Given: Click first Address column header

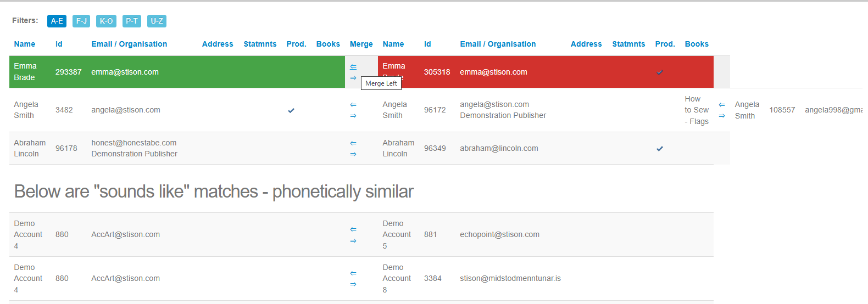Looking at the screenshot, I should 218,44.
